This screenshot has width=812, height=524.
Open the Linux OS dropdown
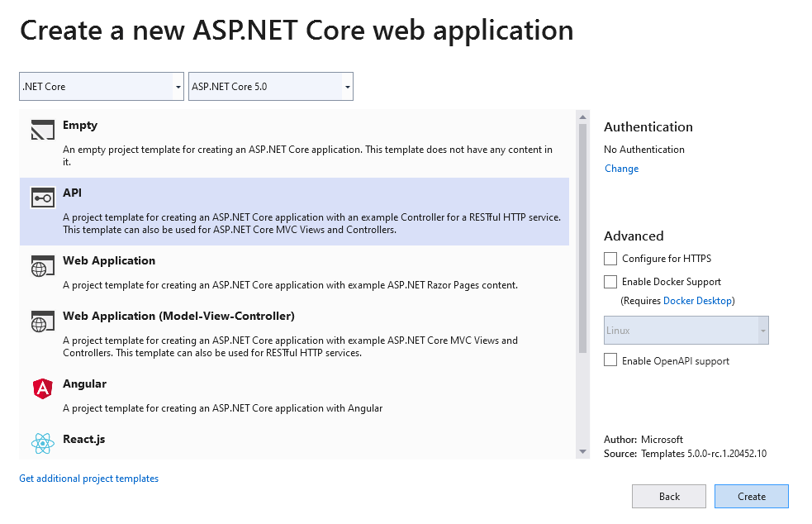coord(686,331)
